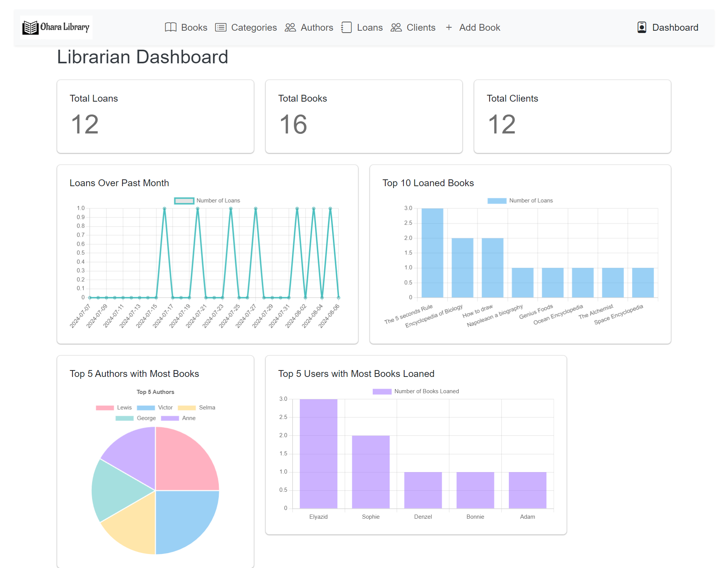The height and width of the screenshot is (568, 728).
Task: Click the Dashboard icon top right
Action: (641, 27)
